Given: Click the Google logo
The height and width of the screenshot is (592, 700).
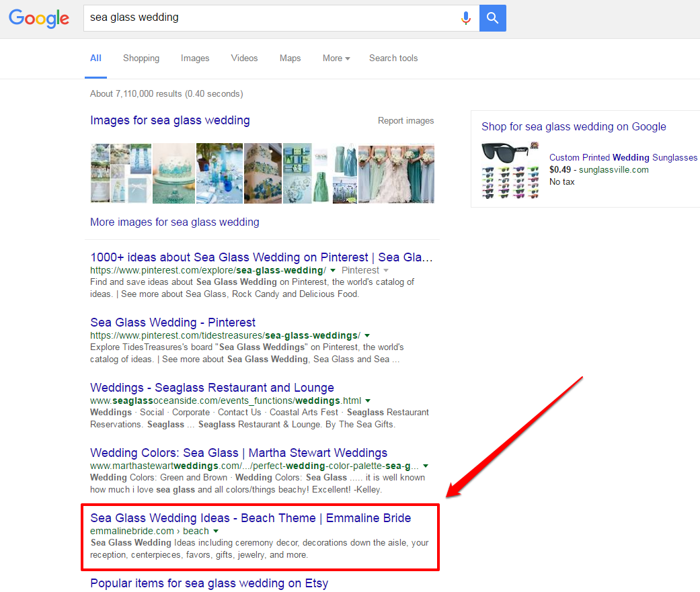Looking at the screenshot, I should coord(38,19).
